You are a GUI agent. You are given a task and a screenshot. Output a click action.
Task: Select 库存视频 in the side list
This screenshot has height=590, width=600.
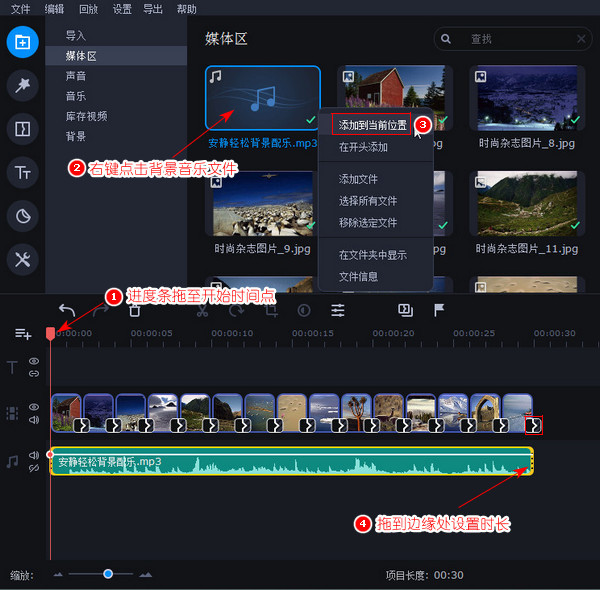click(x=116, y=116)
